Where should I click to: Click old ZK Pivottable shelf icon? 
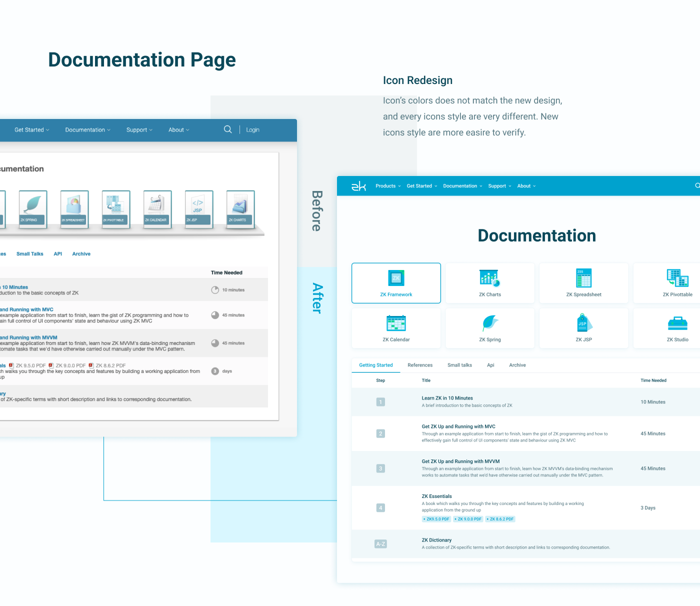pos(115,209)
